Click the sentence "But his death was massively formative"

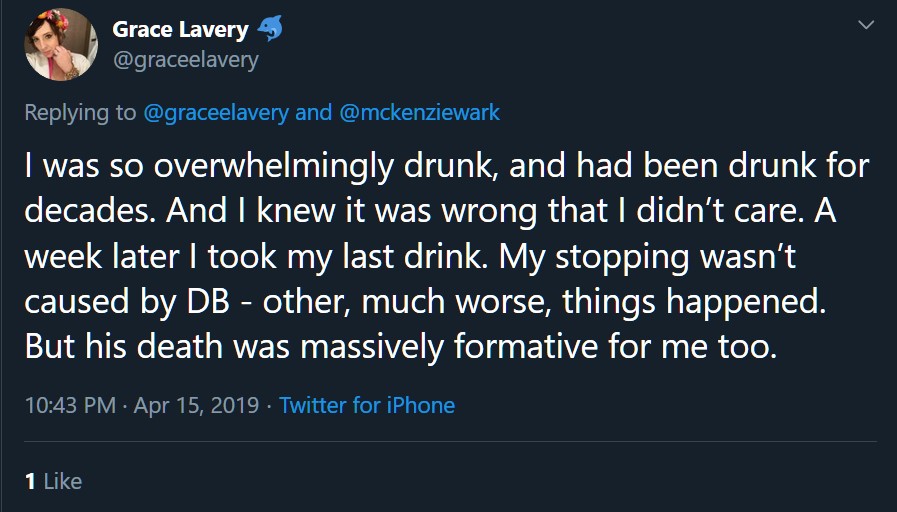(401, 347)
